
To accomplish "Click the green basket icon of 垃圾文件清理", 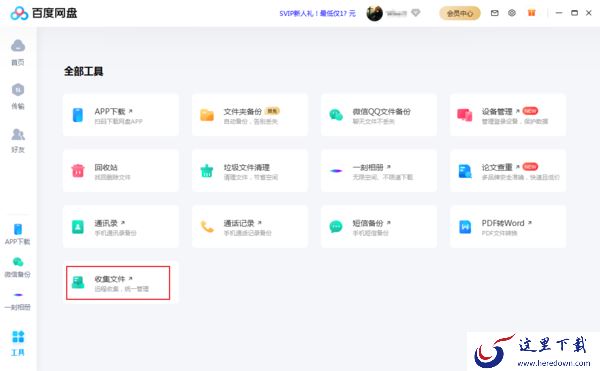I will [207, 171].
